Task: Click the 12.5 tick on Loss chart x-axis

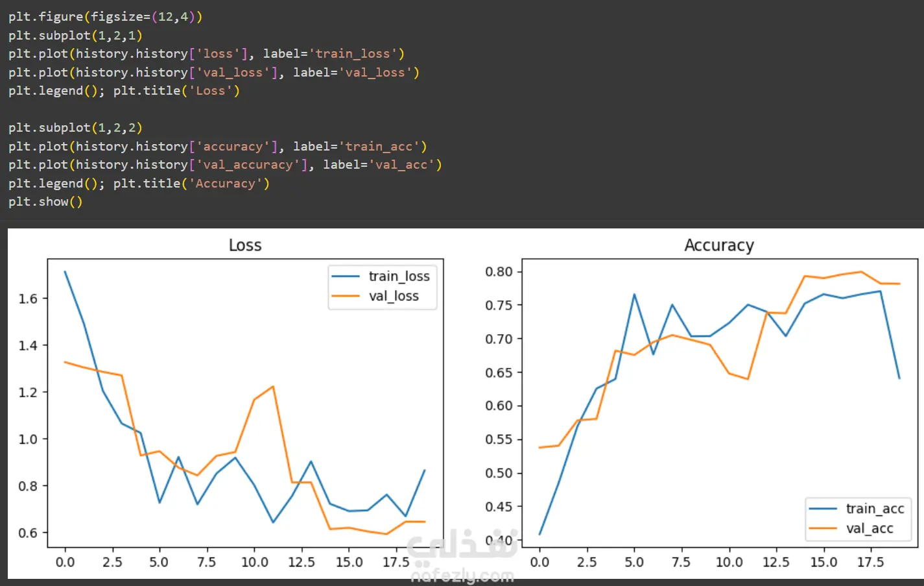Action: pos(302,562)
